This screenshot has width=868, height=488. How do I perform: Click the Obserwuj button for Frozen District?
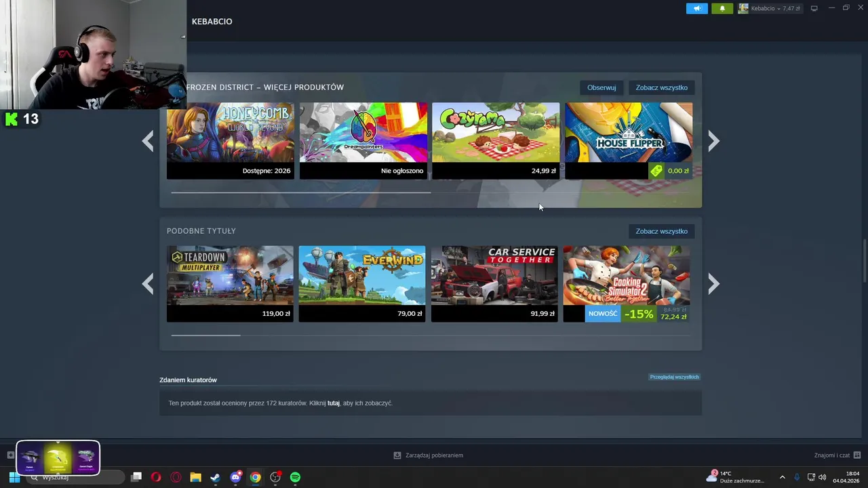(601, 87)
